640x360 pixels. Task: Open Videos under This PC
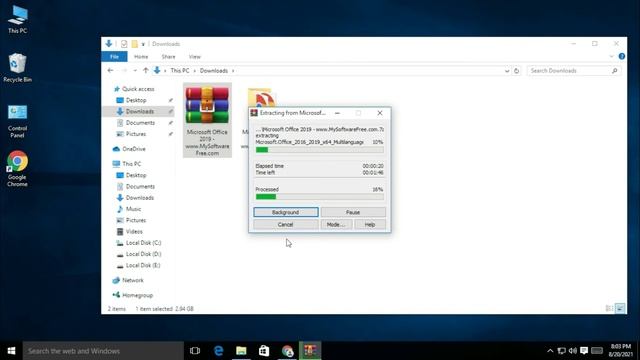tap(134, 231)
